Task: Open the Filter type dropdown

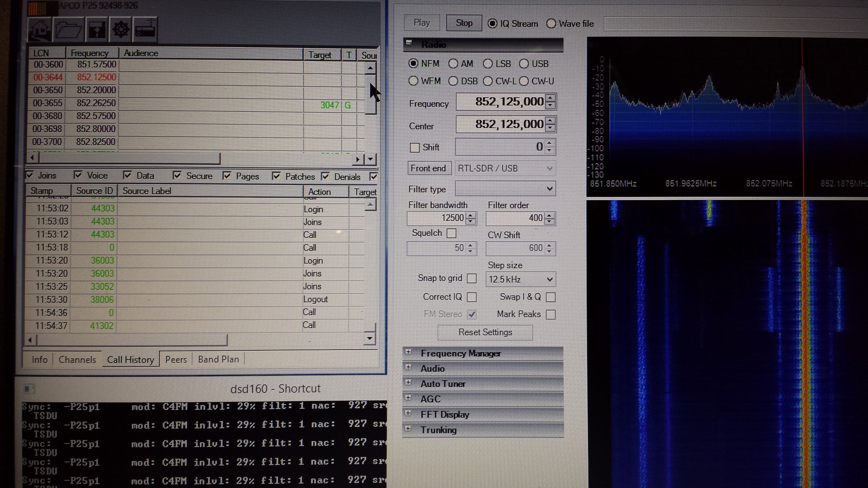Action: [549, 189]
